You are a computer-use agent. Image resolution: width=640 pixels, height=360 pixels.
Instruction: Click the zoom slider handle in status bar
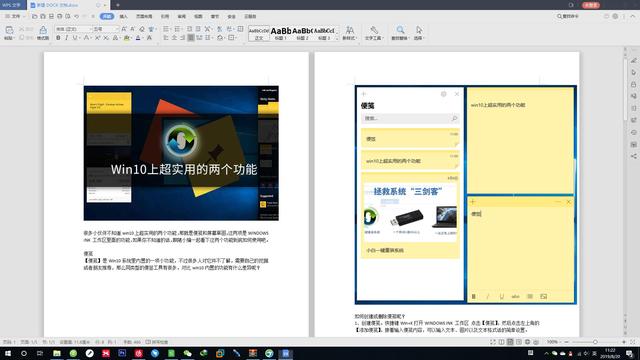(x=595, y=342)
